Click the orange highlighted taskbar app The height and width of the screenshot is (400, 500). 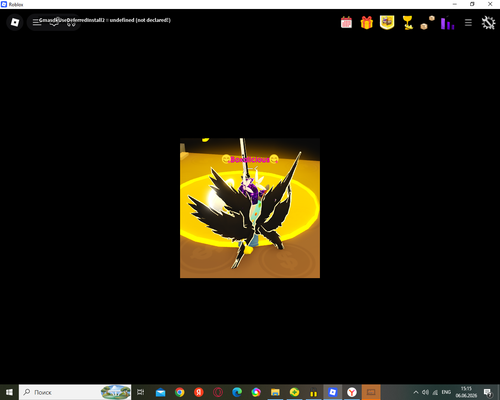(371, 392)
